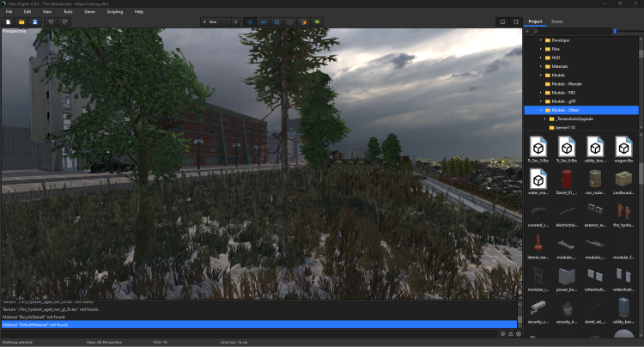
Task: Switch to the Scene tab
Action: (x=557, y=21)
